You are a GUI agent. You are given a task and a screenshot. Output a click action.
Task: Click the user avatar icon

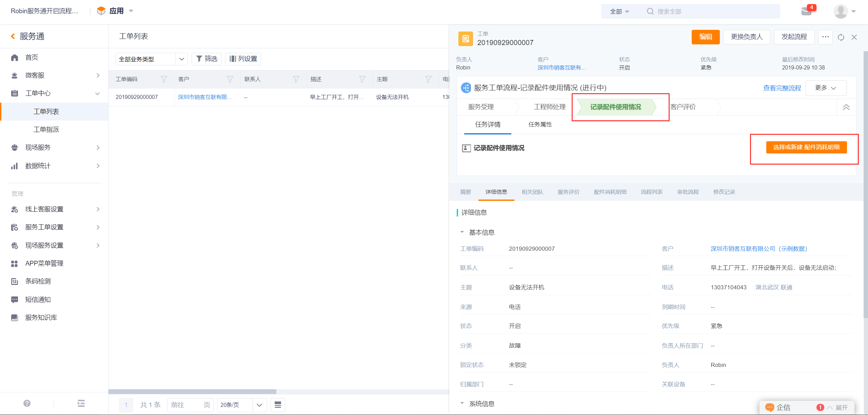coord(841,11)
